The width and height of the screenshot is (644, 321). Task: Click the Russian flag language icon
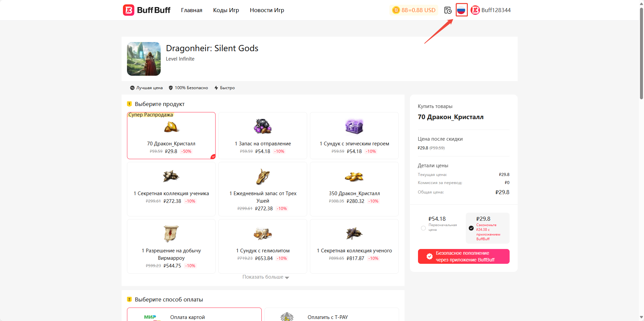point(461,10)
